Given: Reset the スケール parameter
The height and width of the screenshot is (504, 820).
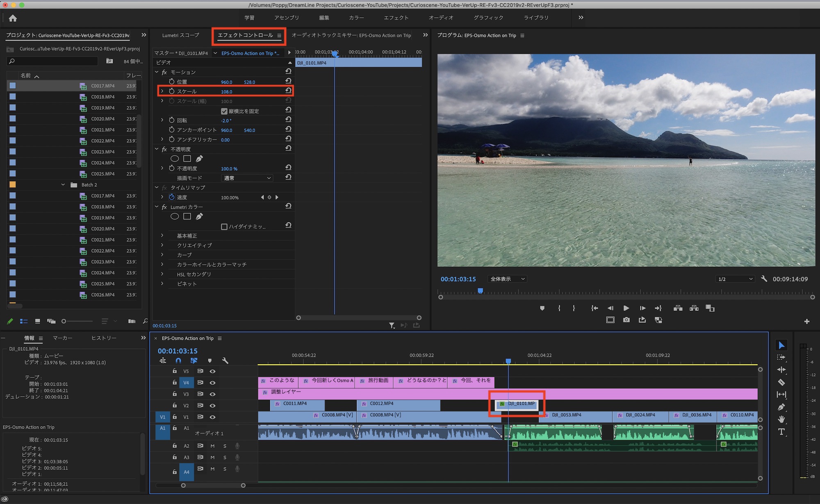Looking at the screenshot, I should 288,91.
